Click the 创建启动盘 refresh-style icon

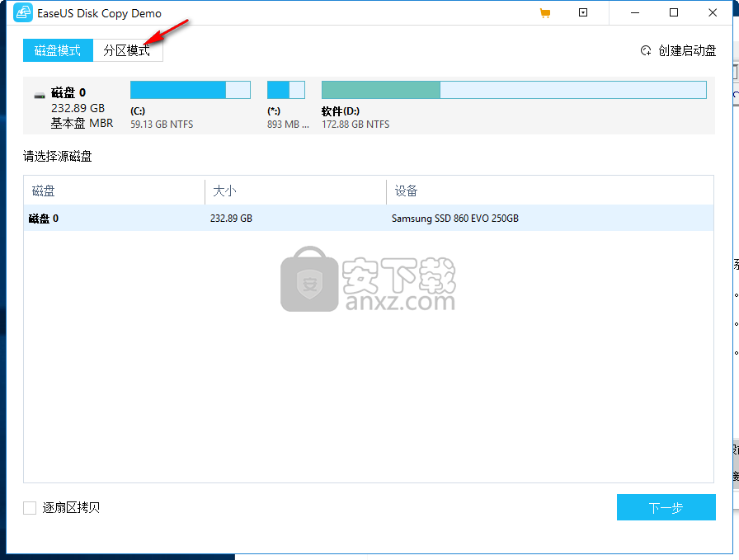[646, 51]
